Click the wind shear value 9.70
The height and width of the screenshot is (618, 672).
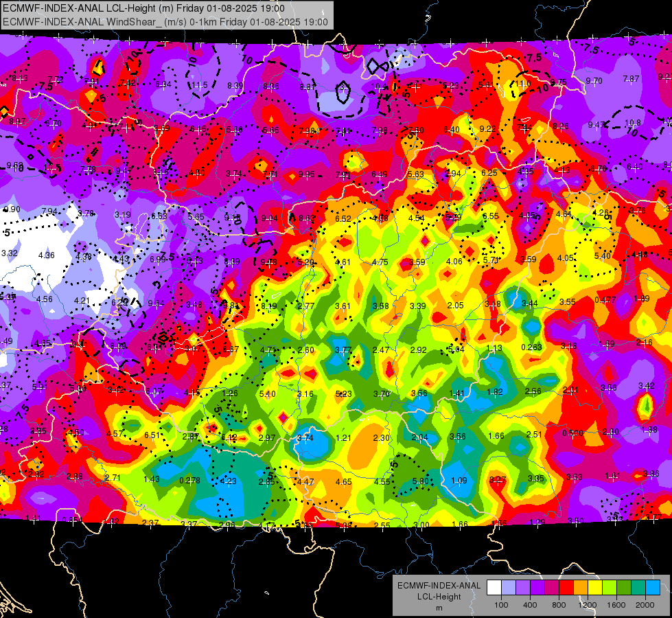click(x=594, y=80)
